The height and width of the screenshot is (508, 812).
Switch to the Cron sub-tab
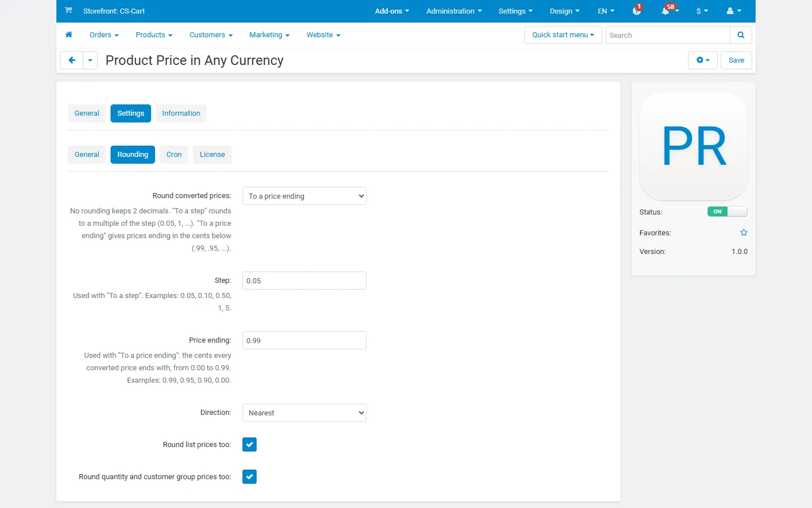(174, 155)
